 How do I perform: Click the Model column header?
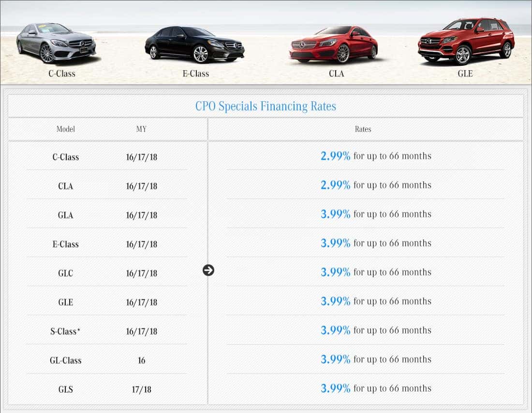[x=65, y=129]
